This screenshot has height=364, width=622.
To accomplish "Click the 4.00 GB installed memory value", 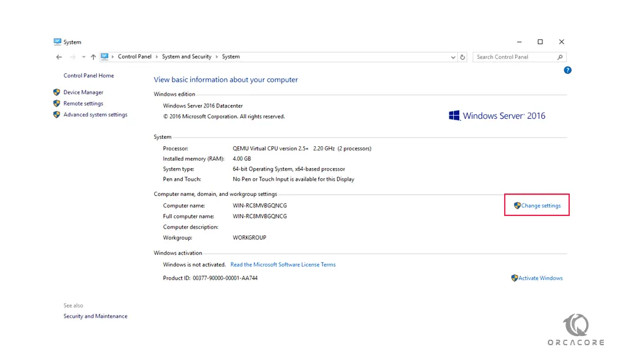I will click(x=242, y=159).
